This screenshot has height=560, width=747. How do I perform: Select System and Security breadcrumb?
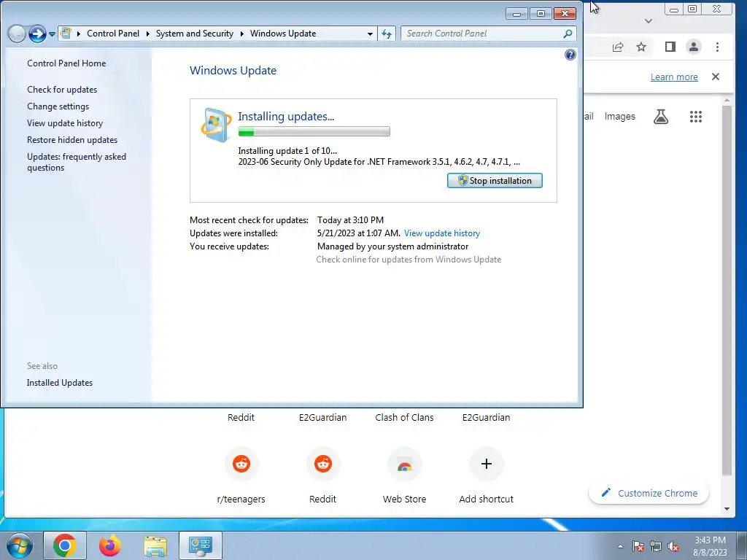194,34
